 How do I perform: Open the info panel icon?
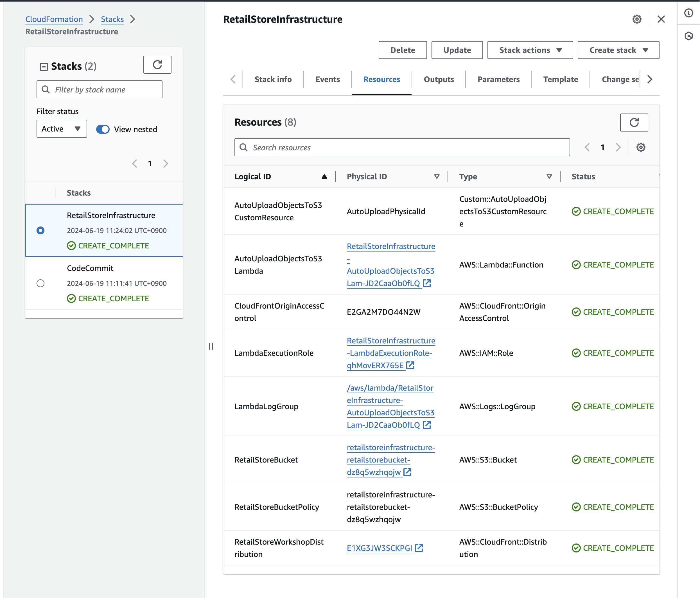point(688,13)
